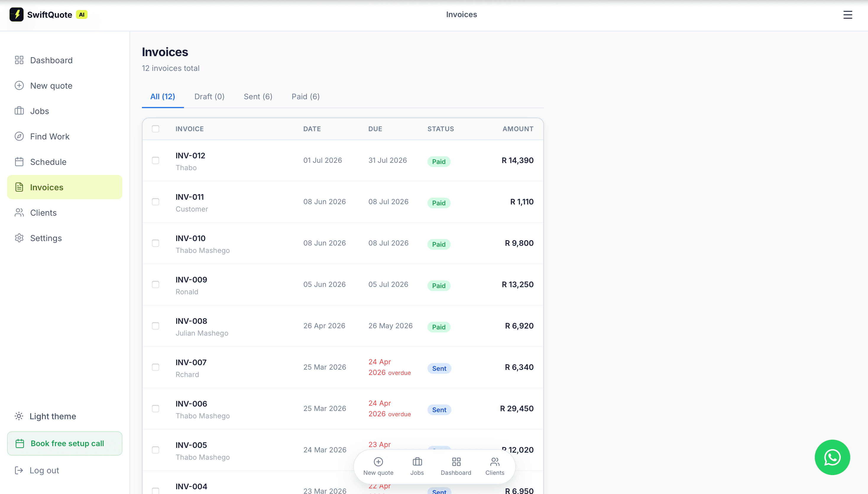Click Dashboard icon in bottom floating bar
The height and width of the screenshot is (494, 868).
pos(456,462)
